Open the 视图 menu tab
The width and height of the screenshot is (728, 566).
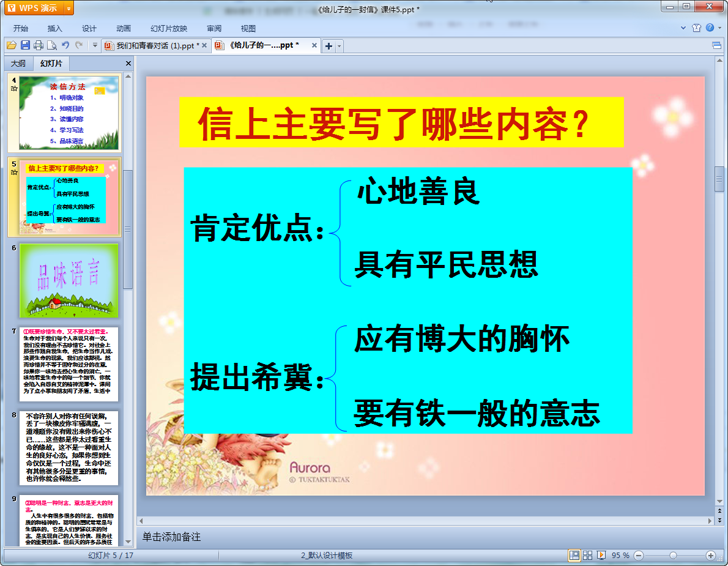(x=248, y=28)
